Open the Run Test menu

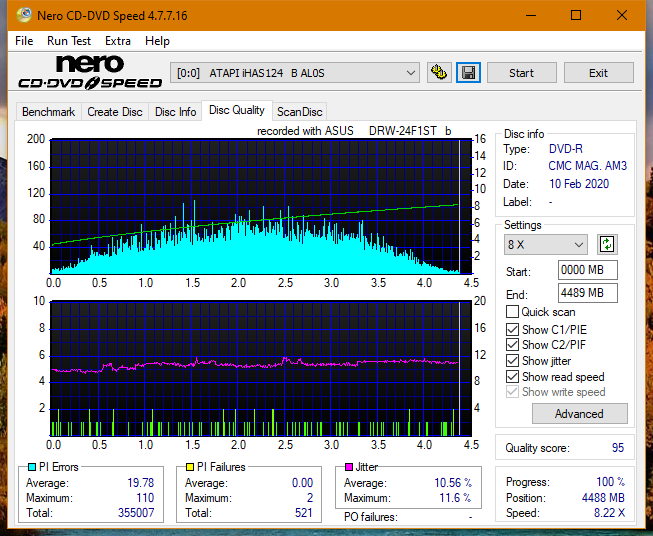[69, 41]
